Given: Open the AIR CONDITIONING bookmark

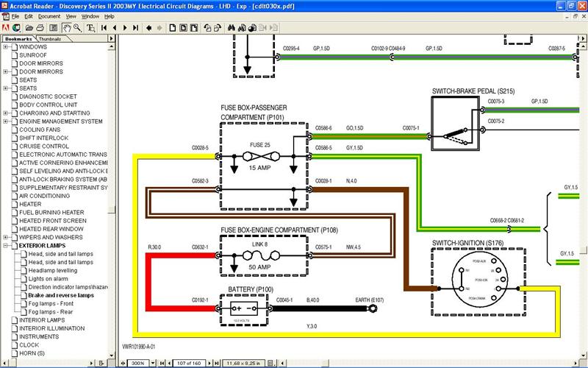Looking at the screenshot, I should (45, 196).
